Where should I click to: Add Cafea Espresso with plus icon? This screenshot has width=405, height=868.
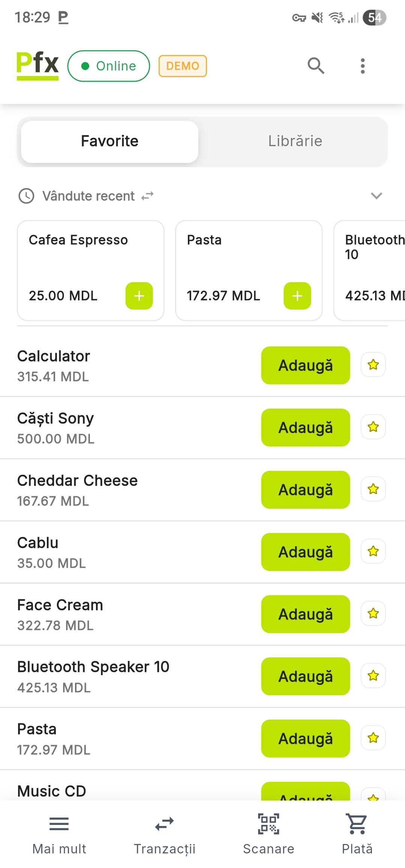(x=139, y=296)
